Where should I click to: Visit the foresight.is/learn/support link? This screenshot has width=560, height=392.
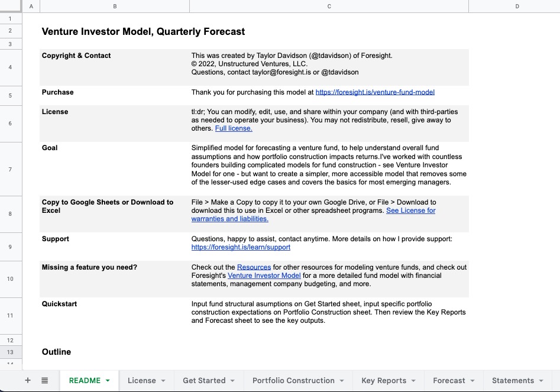click(x=241, y=247)
